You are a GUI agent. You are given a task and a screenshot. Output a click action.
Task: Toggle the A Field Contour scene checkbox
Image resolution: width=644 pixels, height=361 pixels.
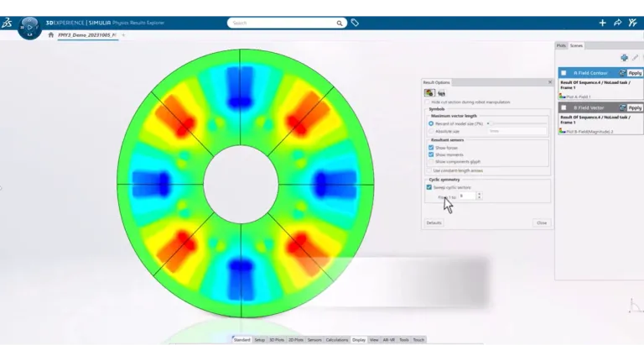tap(563, 73)
